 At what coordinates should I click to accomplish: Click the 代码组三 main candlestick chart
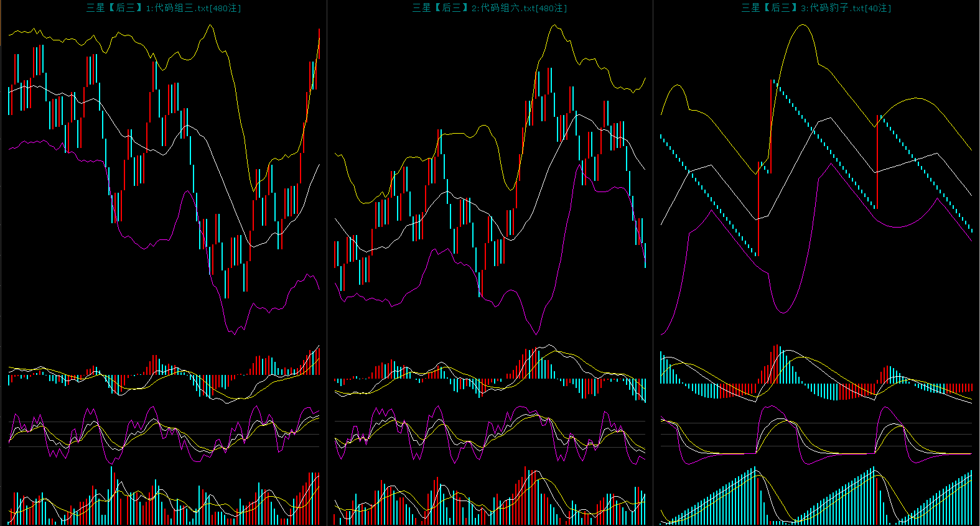coord(163,180)
